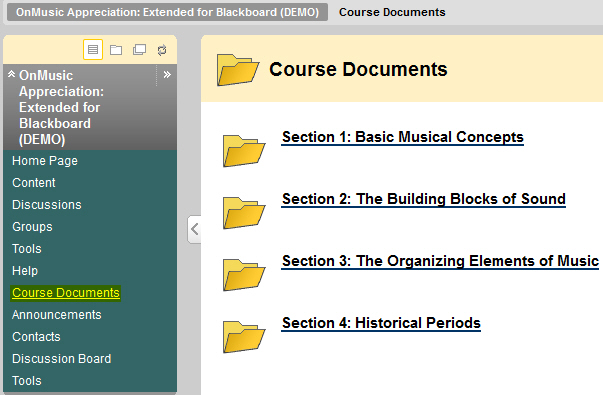Open Section 1: Basic Musical Concepts link
The height and width of the screenshot is (395, 603).
pos(403,137)
